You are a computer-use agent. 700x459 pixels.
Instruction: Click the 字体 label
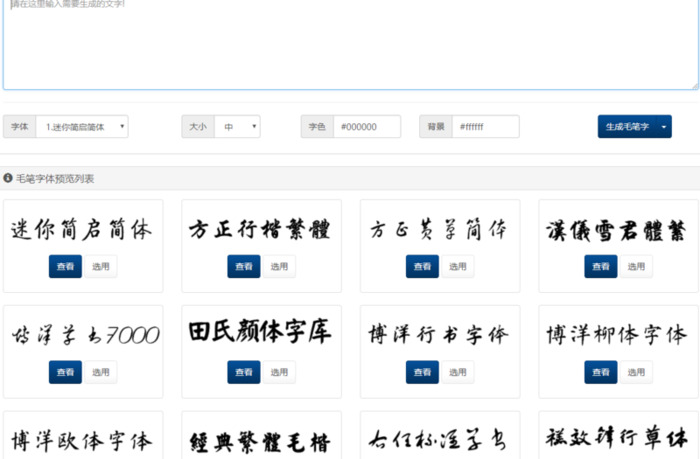click(x=20, y=127)
